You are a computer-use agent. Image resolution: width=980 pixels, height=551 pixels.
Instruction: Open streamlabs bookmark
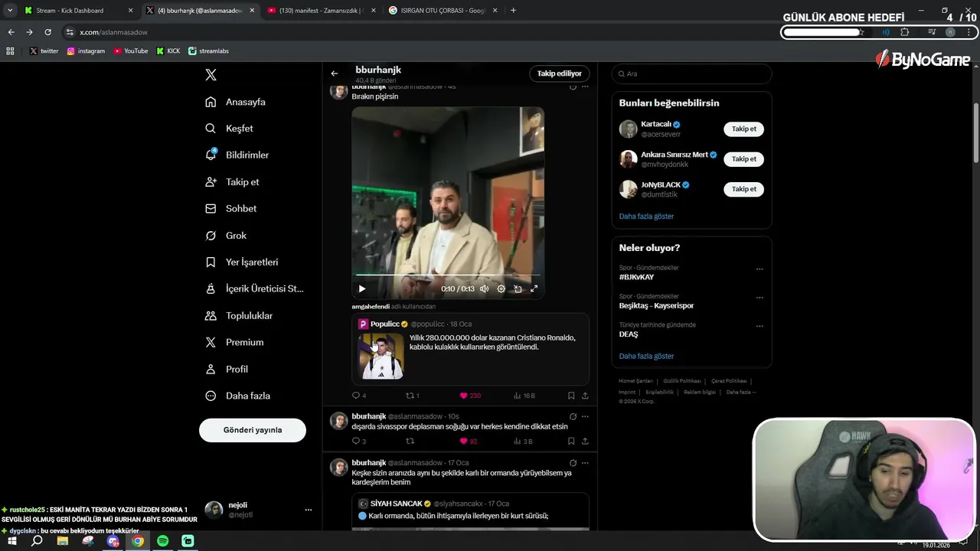208,51
